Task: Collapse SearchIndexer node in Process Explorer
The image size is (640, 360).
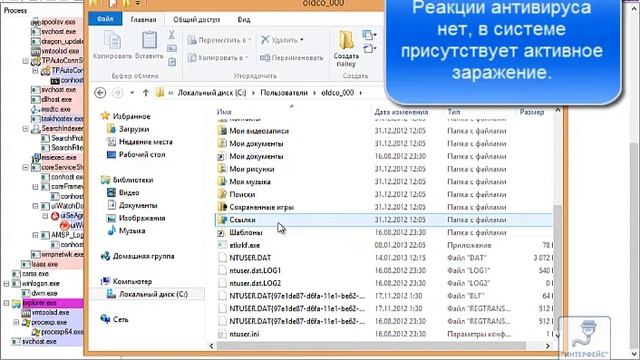Action: click(x=26, y=128)
